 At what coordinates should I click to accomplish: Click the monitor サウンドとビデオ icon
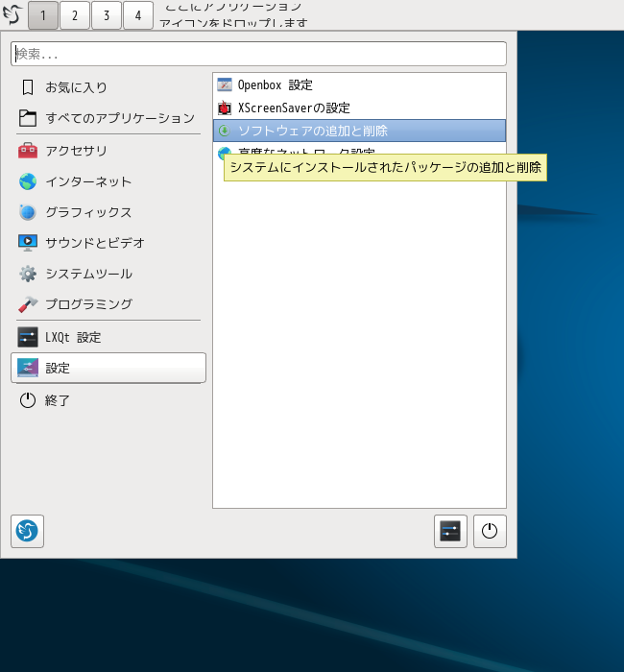[x=28, y=243]
